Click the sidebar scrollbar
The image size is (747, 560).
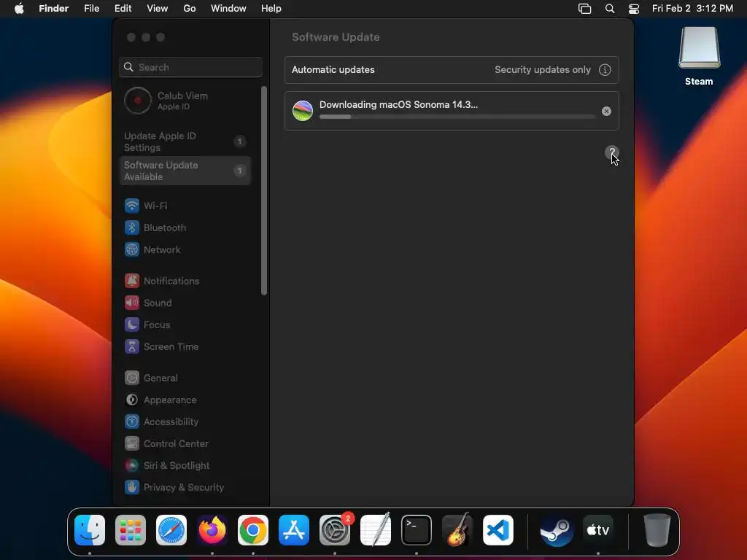point(264,190)
